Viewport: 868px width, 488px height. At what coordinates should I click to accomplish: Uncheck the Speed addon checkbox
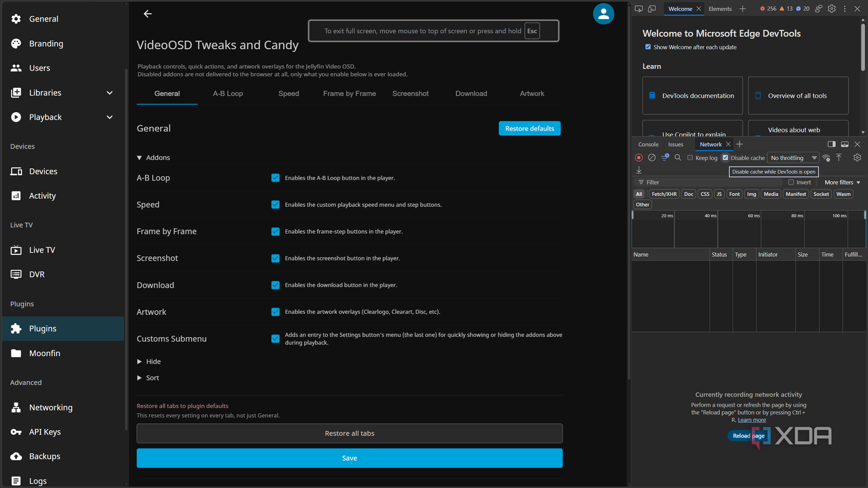(275, 205)
